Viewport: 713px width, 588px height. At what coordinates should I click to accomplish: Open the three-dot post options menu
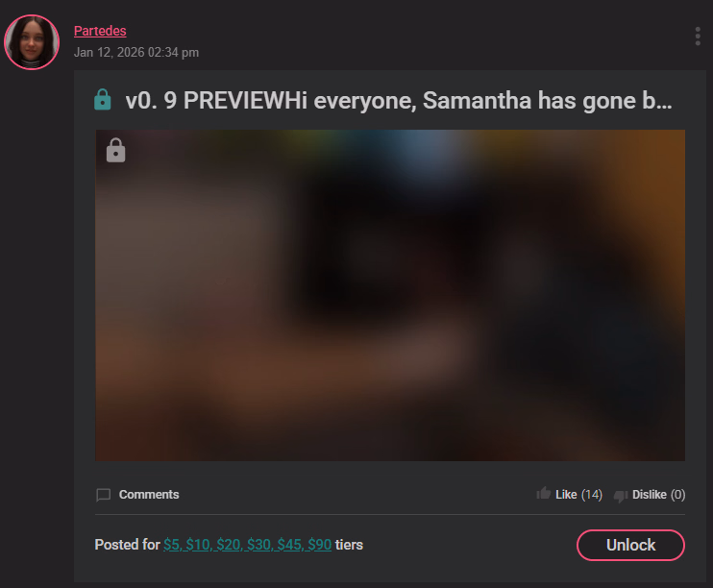(698, 37)
